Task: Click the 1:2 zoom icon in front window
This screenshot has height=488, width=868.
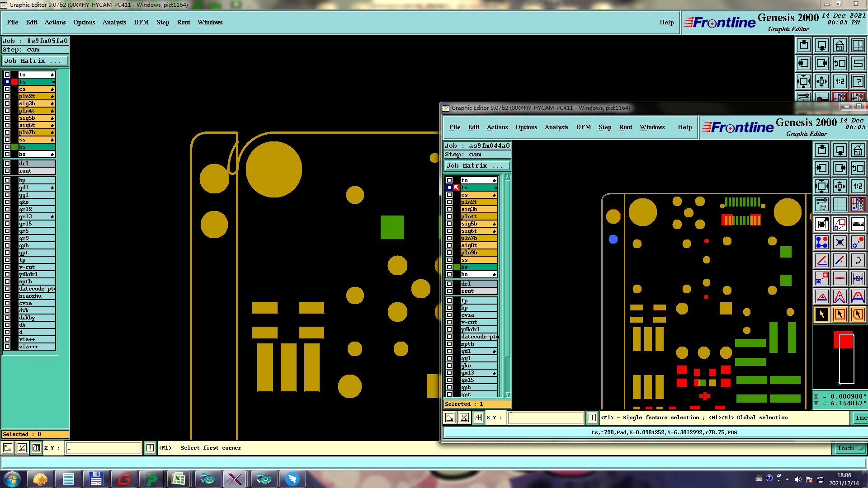Action: [858, 186]
